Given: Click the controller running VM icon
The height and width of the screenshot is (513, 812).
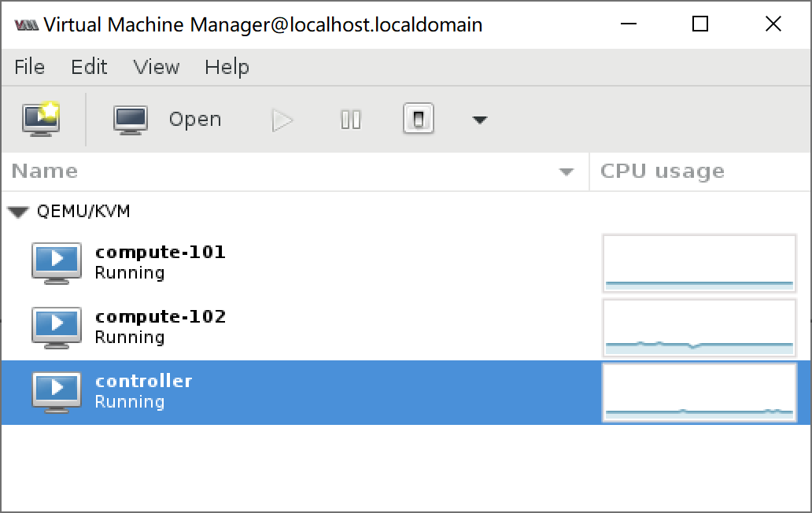Looking at the screenshot, I should click(x=57, y=393).
